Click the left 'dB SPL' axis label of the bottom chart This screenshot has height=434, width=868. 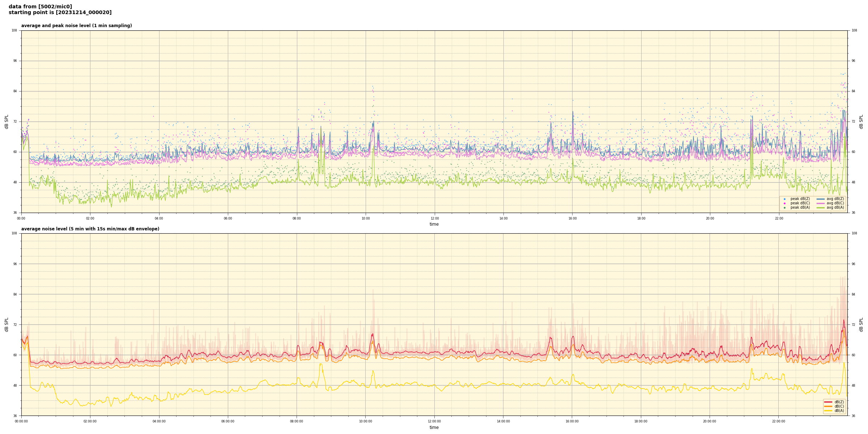[x=7, y=324]
